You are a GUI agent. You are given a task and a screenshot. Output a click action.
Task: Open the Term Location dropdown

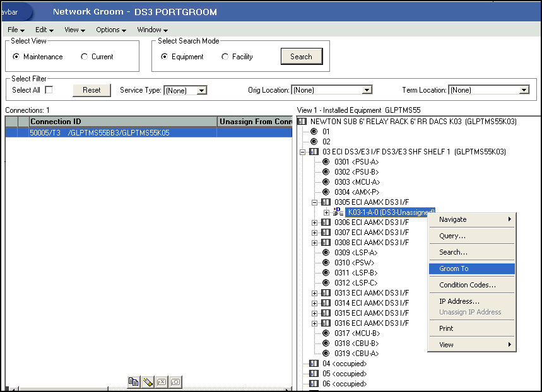(x=526, y=90)
